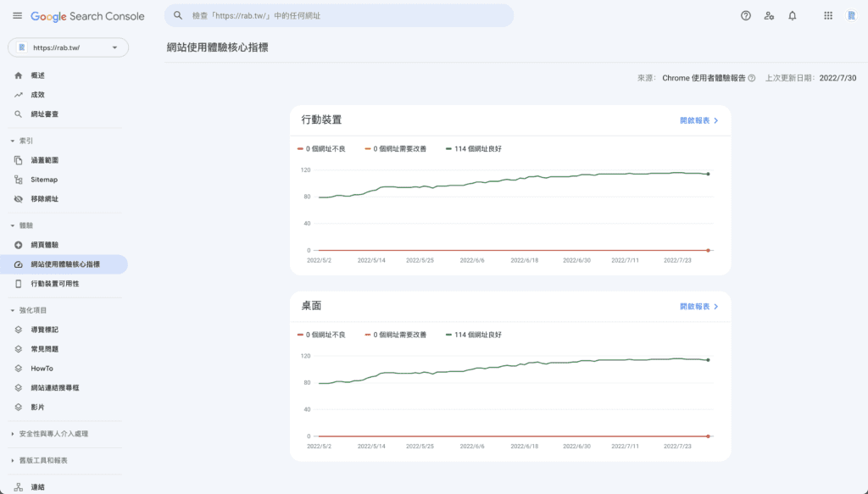Open the Google apps grid icon

[x=828, y=15]
